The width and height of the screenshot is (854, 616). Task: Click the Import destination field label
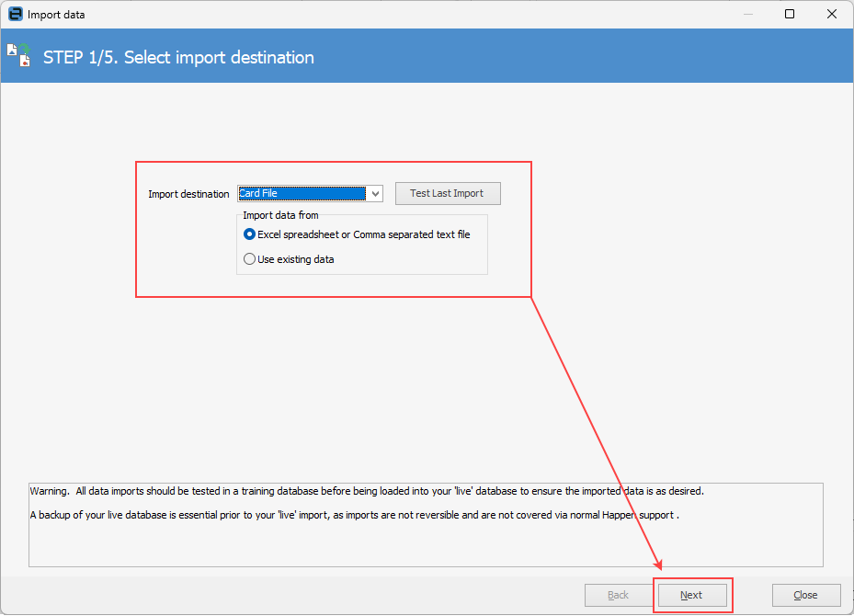tap(188, 194)
